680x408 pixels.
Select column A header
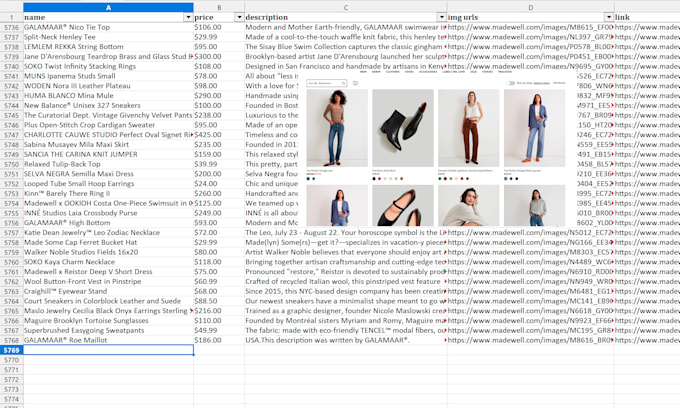tap(108, 7)
